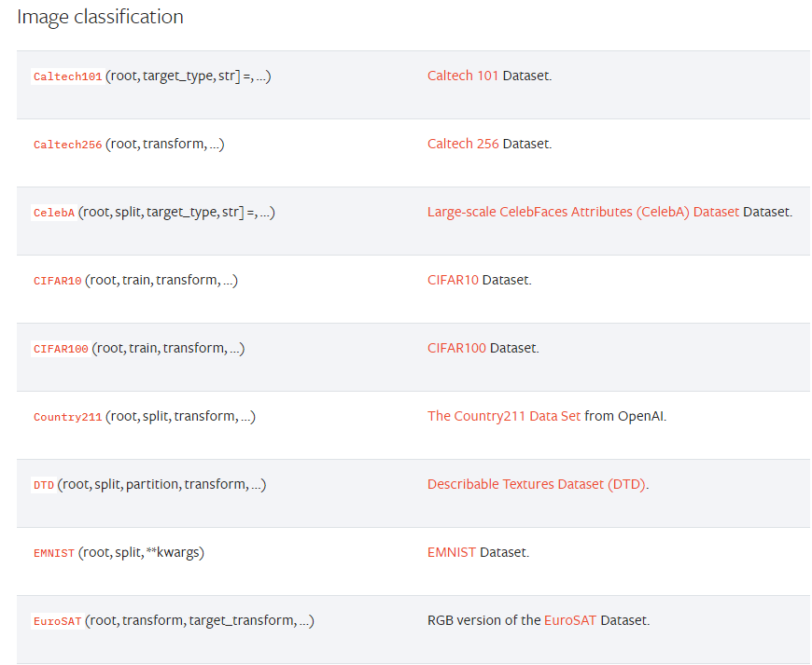Click the CelebA signature parameters text

[176, 212]
